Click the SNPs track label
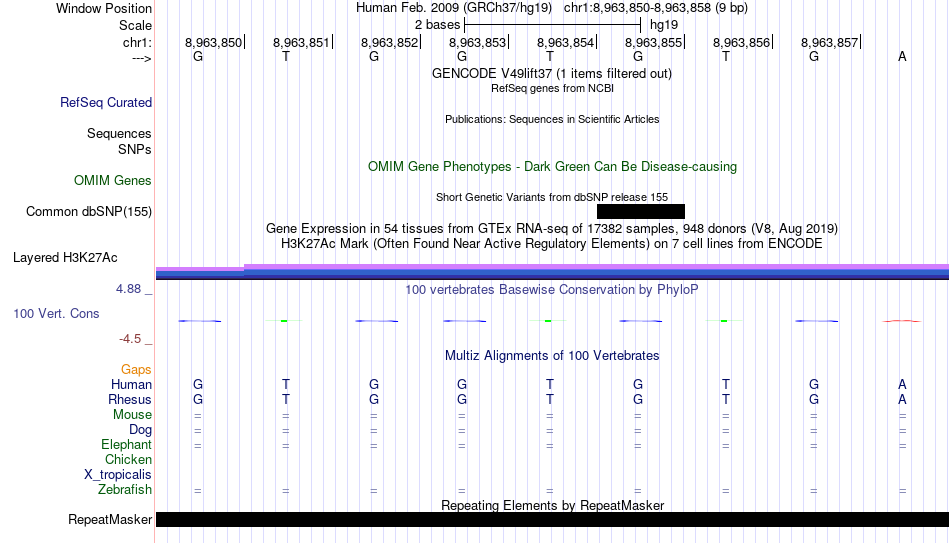 pos(135,149)
